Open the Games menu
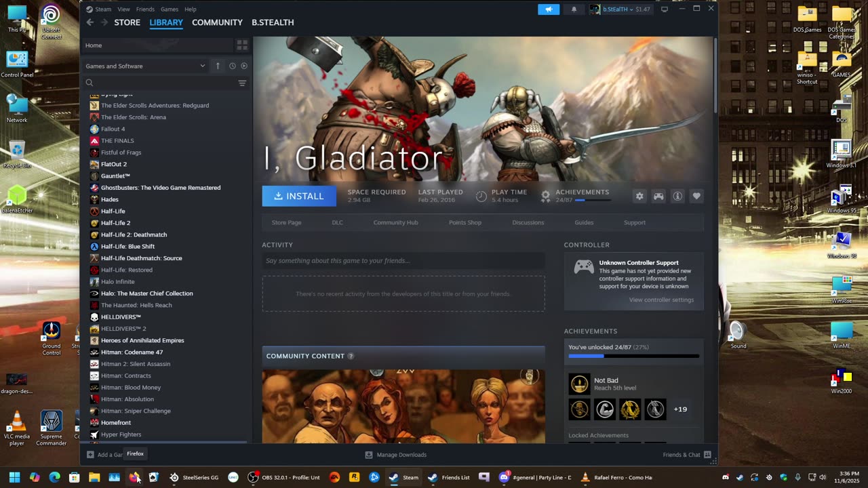This screenshot has height=488, width=868. (x=170, y=9)
